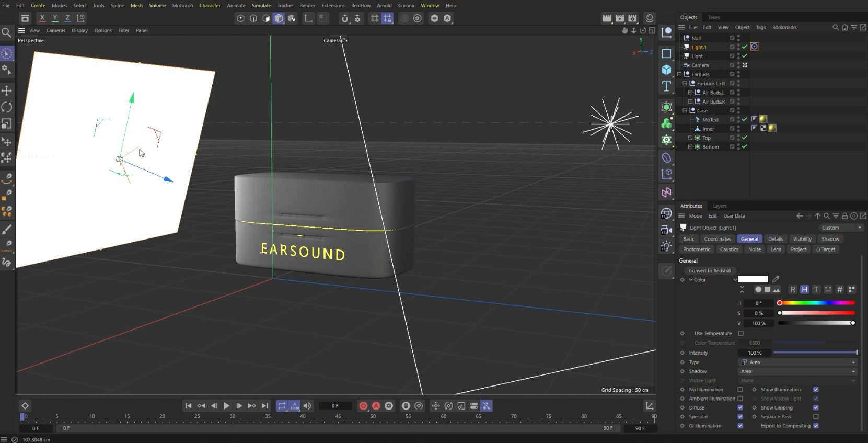Switch color mode to RGB with R button
The image size is (868, 443).
point(793,289)
